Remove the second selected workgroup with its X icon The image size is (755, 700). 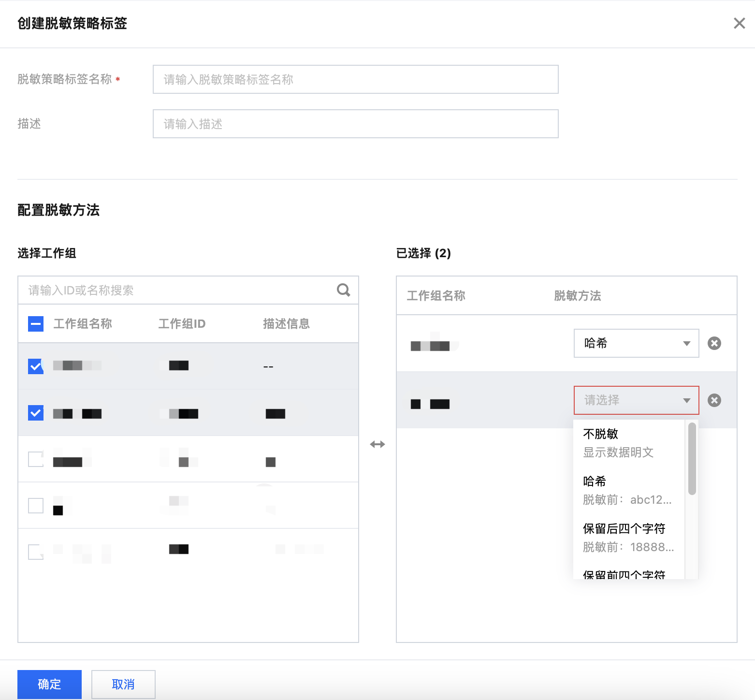coord(714,400)
